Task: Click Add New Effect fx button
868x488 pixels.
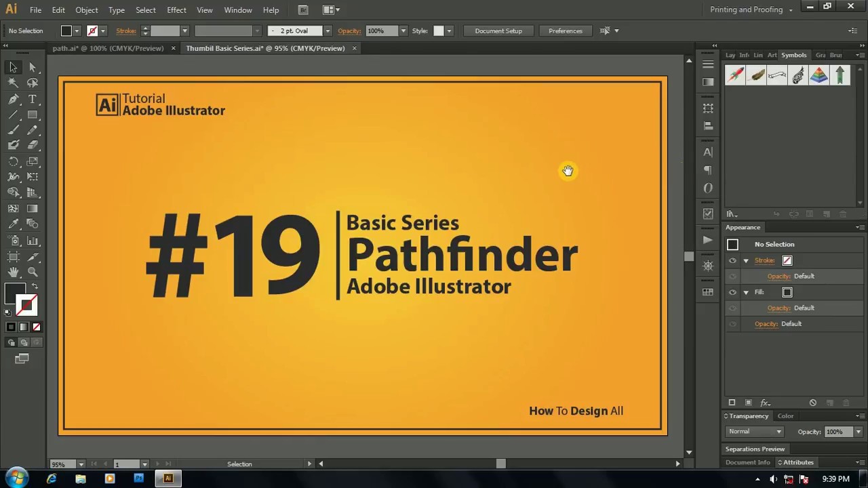Action: click(x=765, y=403)
